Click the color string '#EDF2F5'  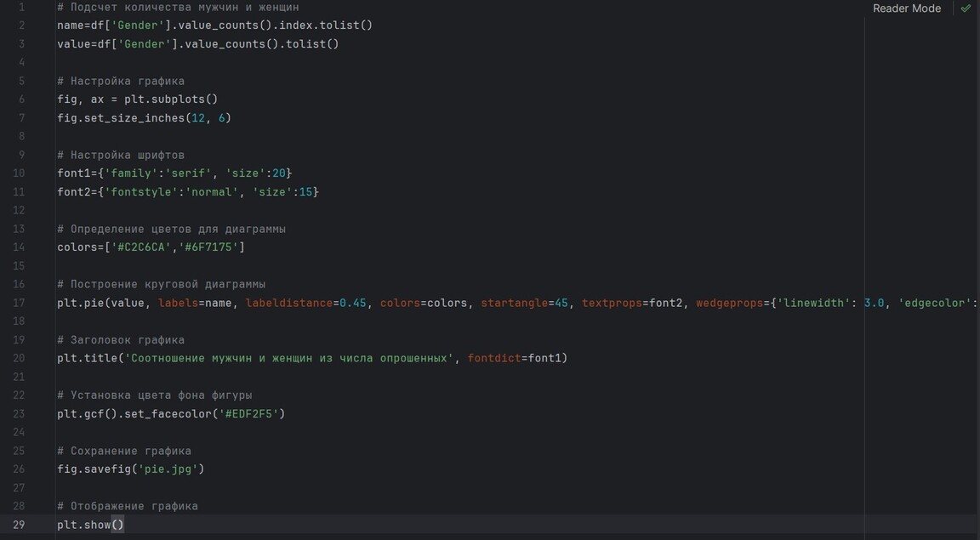248,413
